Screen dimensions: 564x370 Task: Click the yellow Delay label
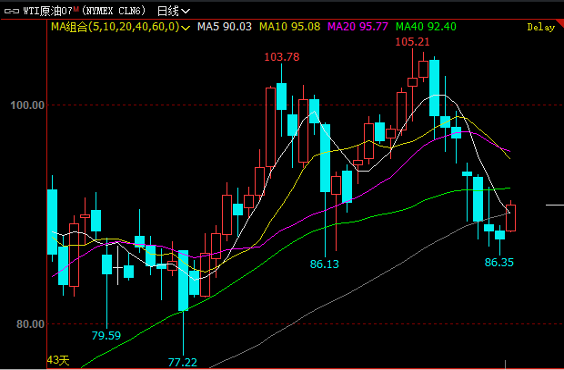541,27
